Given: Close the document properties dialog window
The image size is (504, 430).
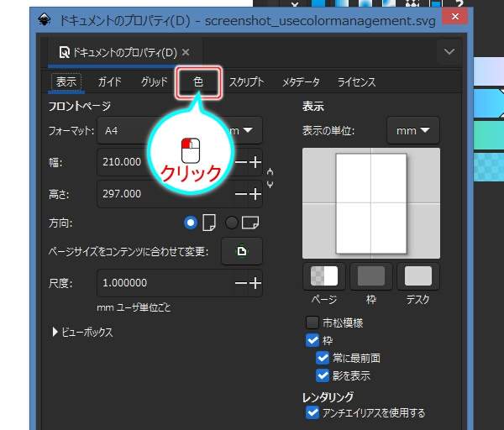Looking at the screenshot, I should click(454, 17).
